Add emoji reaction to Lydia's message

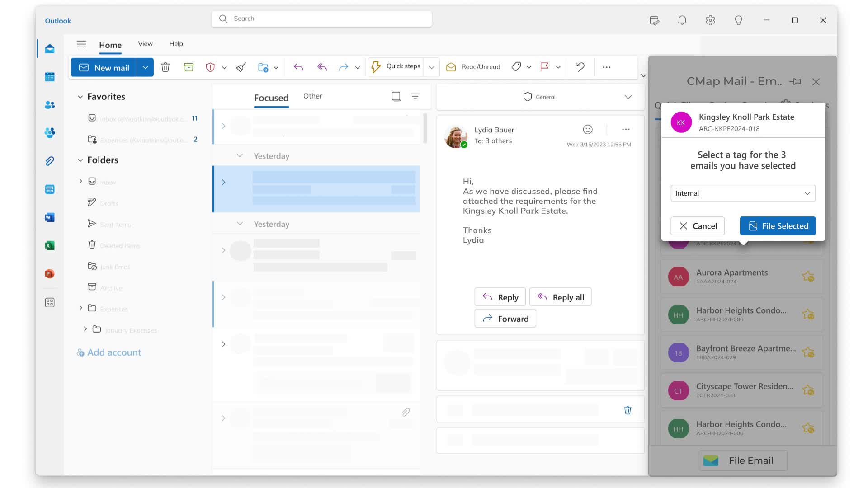coord(588,130)
